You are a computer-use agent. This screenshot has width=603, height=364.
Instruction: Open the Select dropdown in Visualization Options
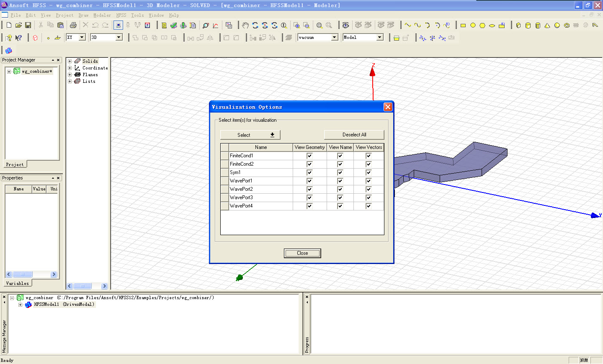click(x=250, y=135)
